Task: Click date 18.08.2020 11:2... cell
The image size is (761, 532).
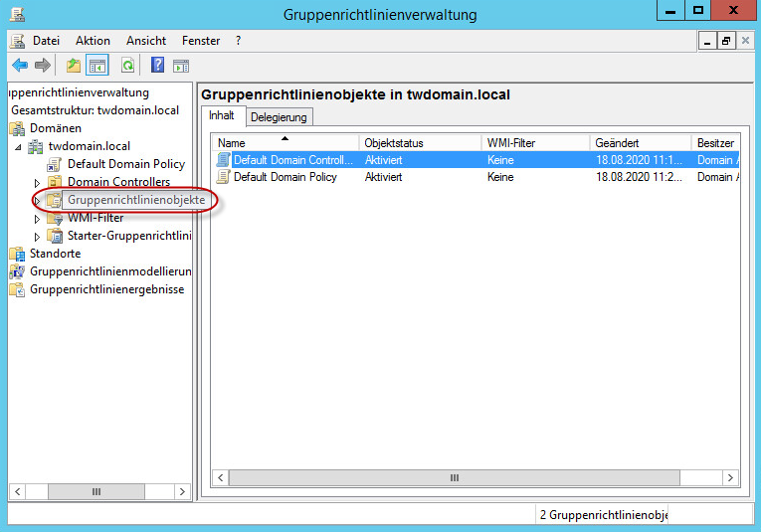Action: tap(639, 177)
